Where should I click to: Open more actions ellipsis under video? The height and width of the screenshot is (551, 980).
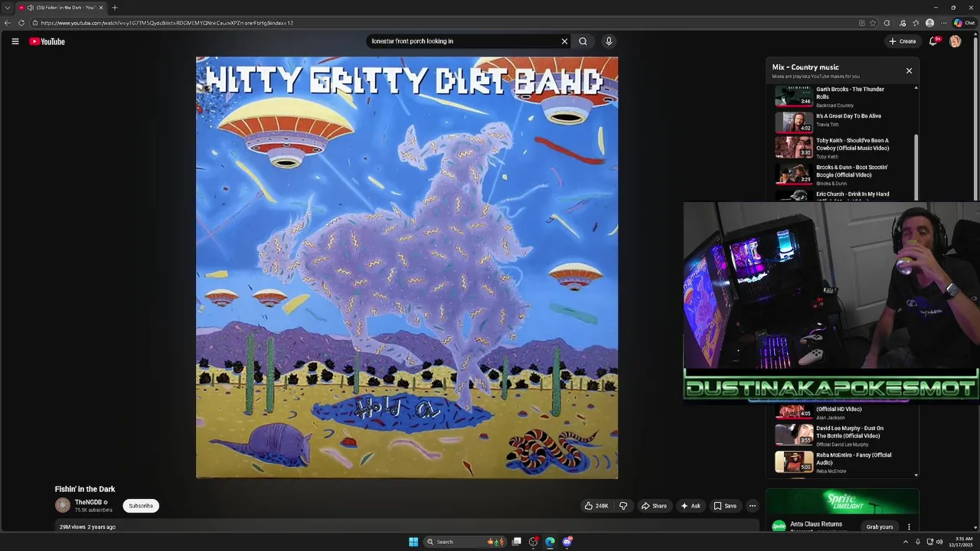(753, 506)
